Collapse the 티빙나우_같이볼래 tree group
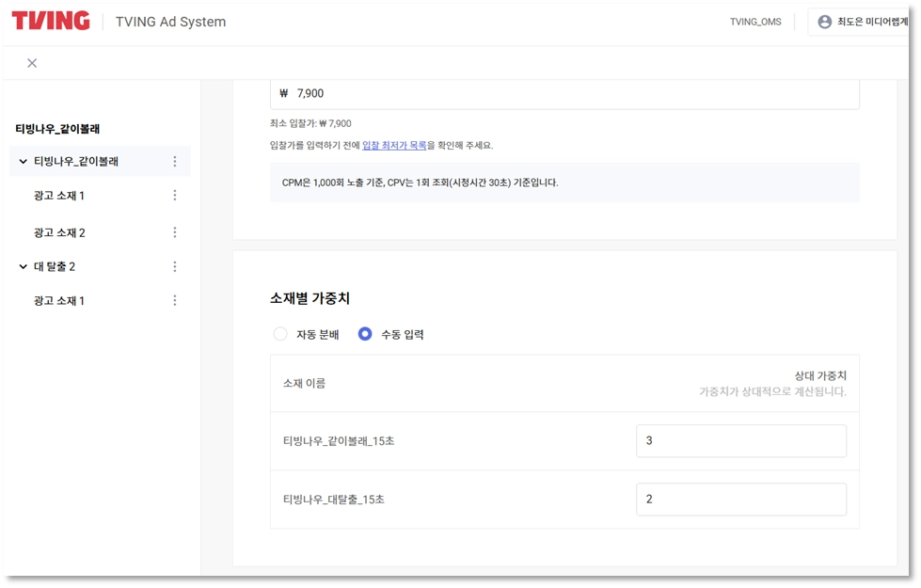Screen dimensions: 921x588 pyautogui.click(x=23, y=161)
